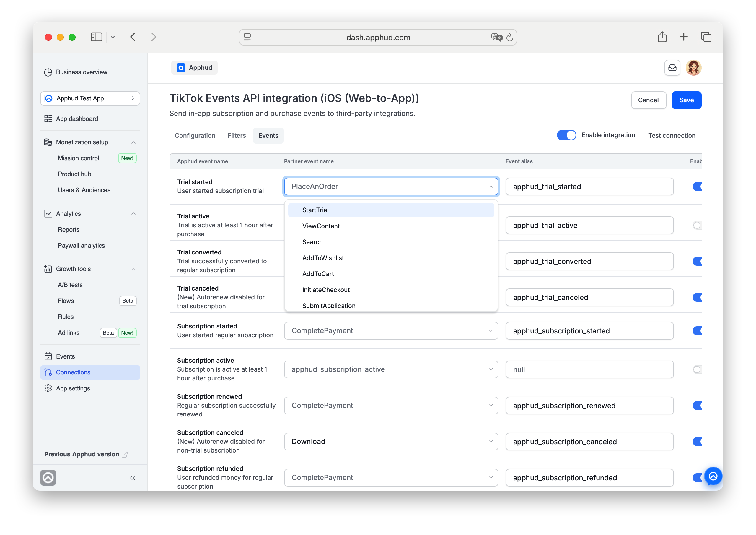This screenshot has height=535, width=756.
Task: Click the apphud_trial_started alias field
Action: pos(589,187)
